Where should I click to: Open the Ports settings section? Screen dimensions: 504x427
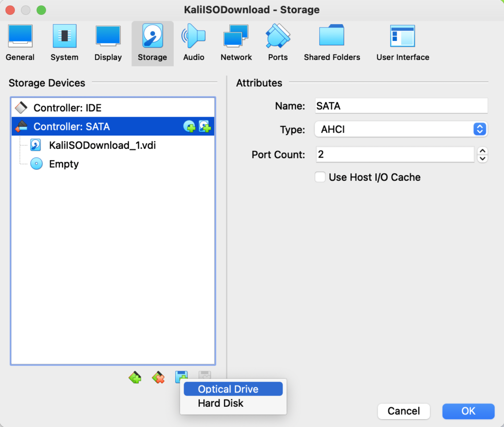coord(278,43)
